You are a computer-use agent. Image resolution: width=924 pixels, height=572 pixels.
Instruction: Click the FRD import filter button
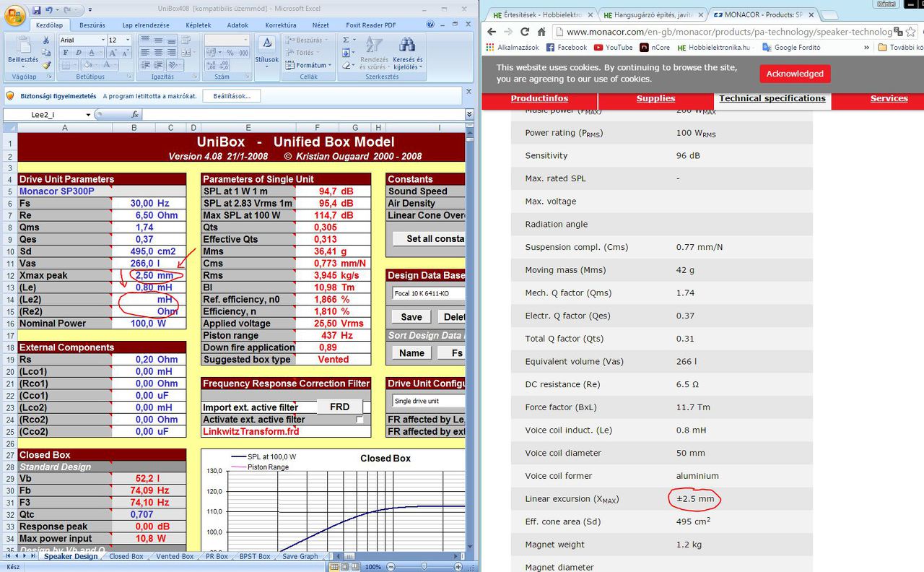tap(339, 407)
